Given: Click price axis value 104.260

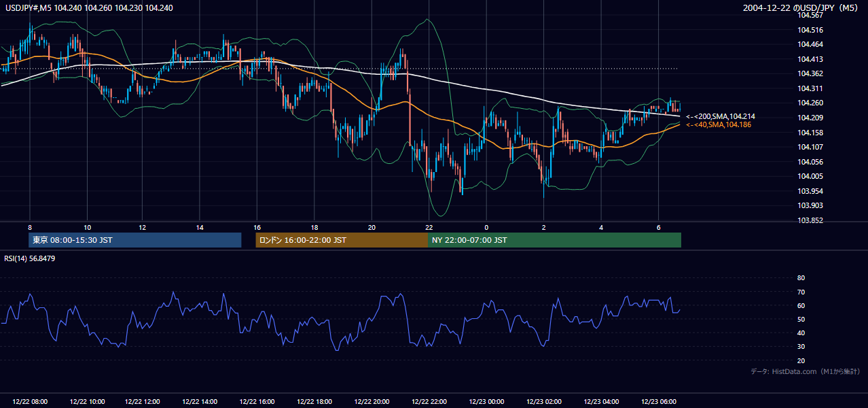Looking at the screenshot, I should pos(811,103).
